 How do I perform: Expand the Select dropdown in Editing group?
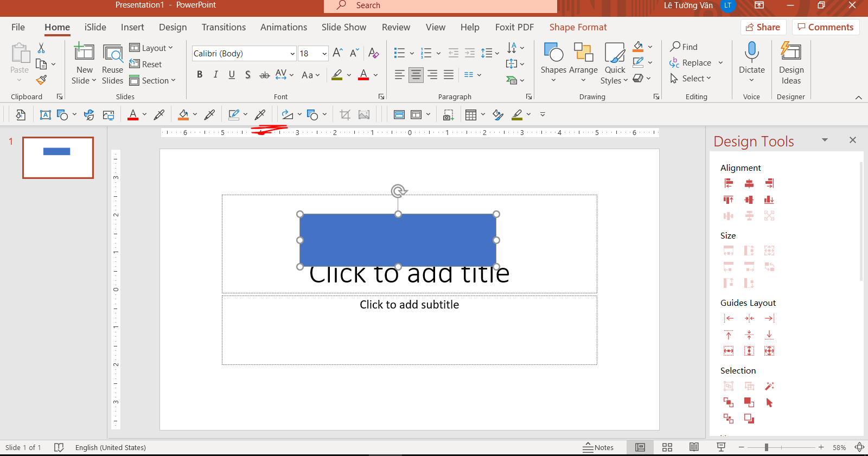(x=690, y=79)
